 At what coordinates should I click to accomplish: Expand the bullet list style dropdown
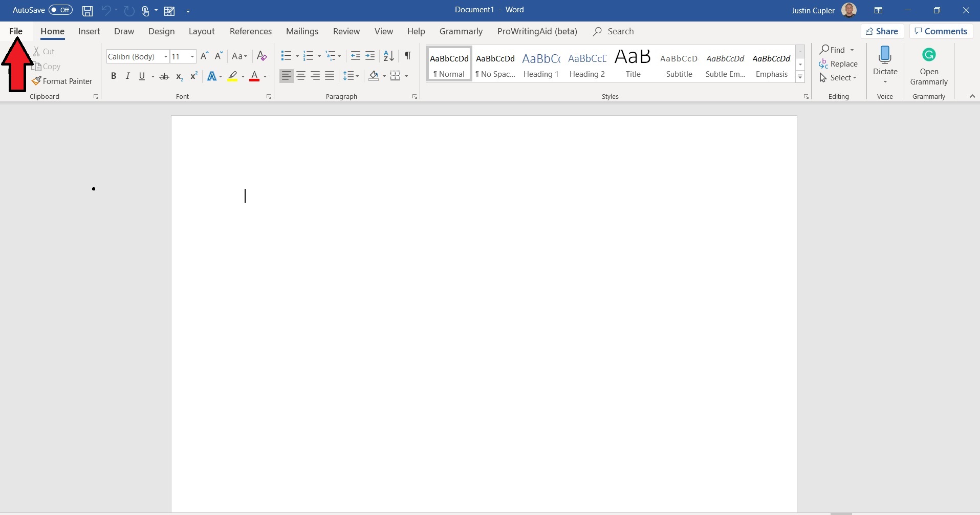[297, 56]
